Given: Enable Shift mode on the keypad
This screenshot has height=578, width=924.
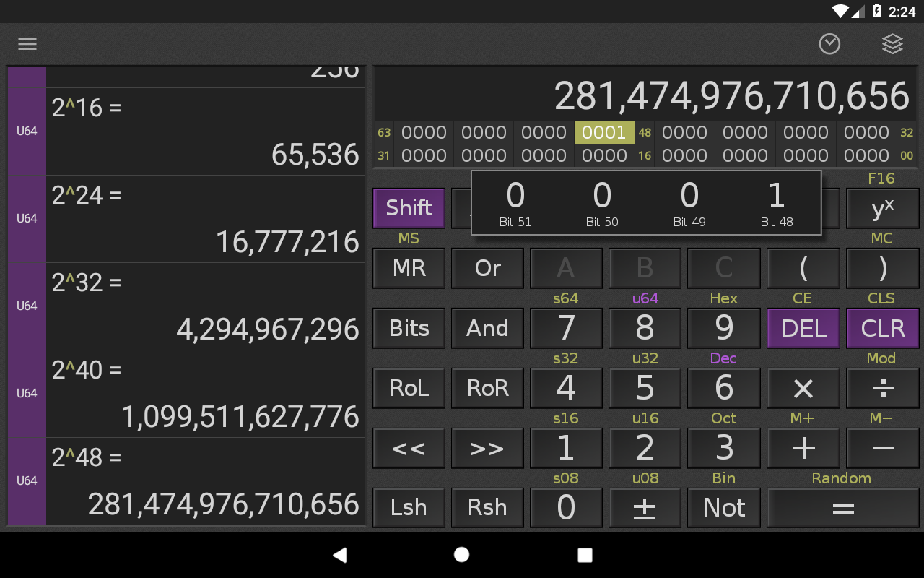Looking at the screenshot, I should (409, 207).
